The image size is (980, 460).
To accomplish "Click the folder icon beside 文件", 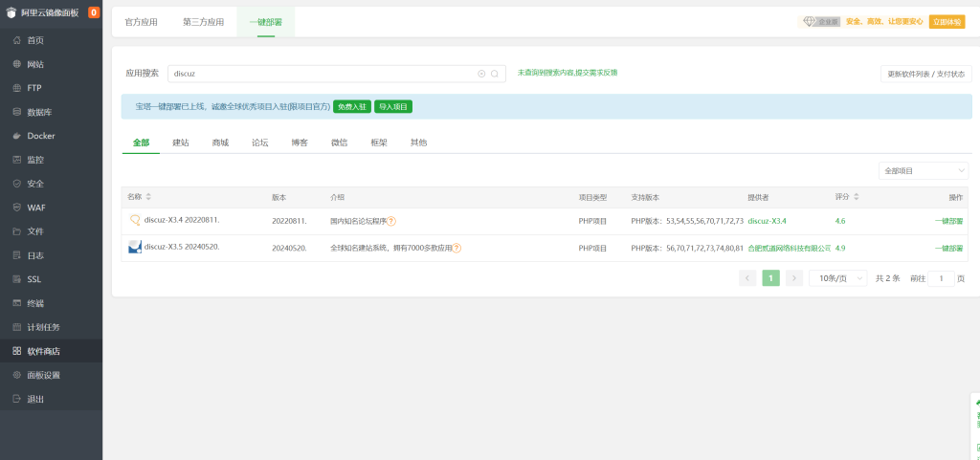I will [17, 231].
